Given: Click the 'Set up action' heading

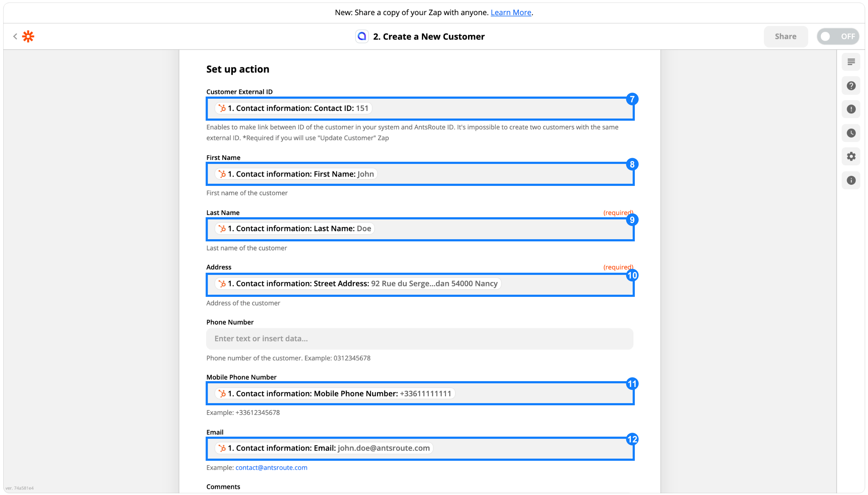Looking at the screenshot, I should point(238,69).
